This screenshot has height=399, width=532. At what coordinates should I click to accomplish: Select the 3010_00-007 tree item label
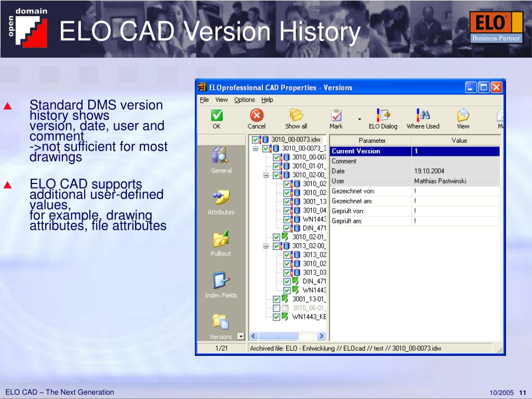[x=309, y=157]
